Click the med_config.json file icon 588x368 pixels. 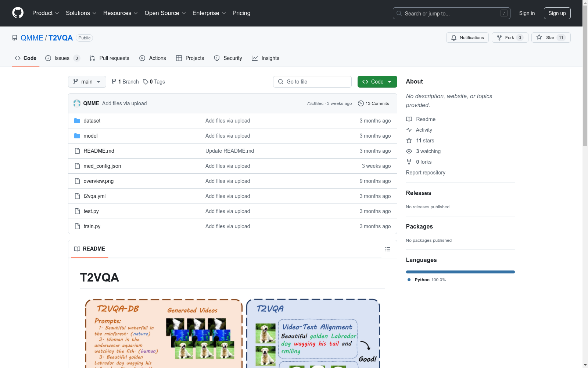pyautogui.click(x=77, y=166)
